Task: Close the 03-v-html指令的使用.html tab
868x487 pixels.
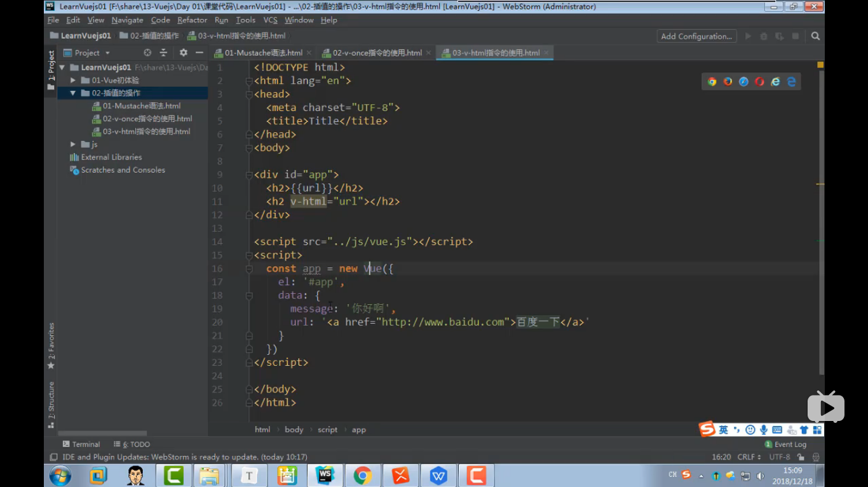Action: pyautogui.click(x=546, y=53)
